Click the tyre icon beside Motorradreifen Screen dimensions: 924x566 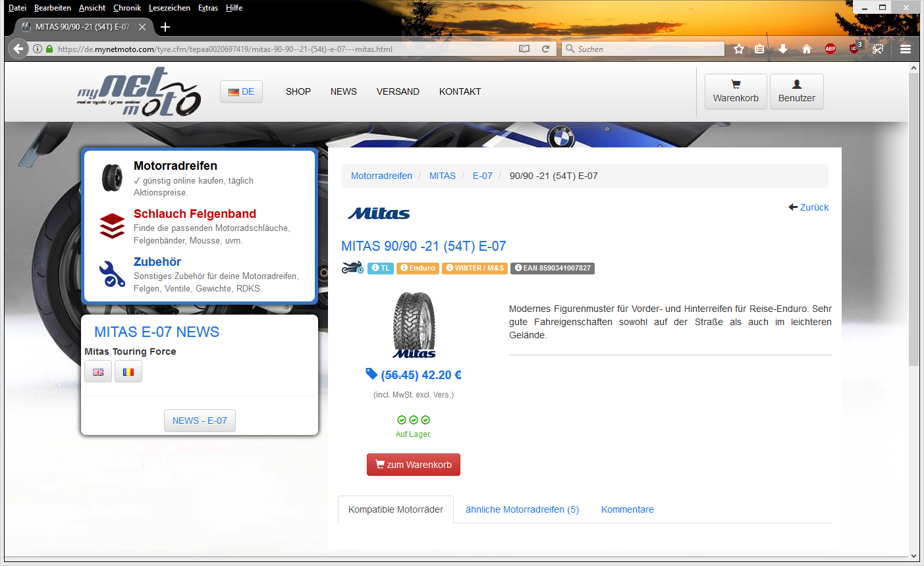pyautogui.click(x=112, y=178)
